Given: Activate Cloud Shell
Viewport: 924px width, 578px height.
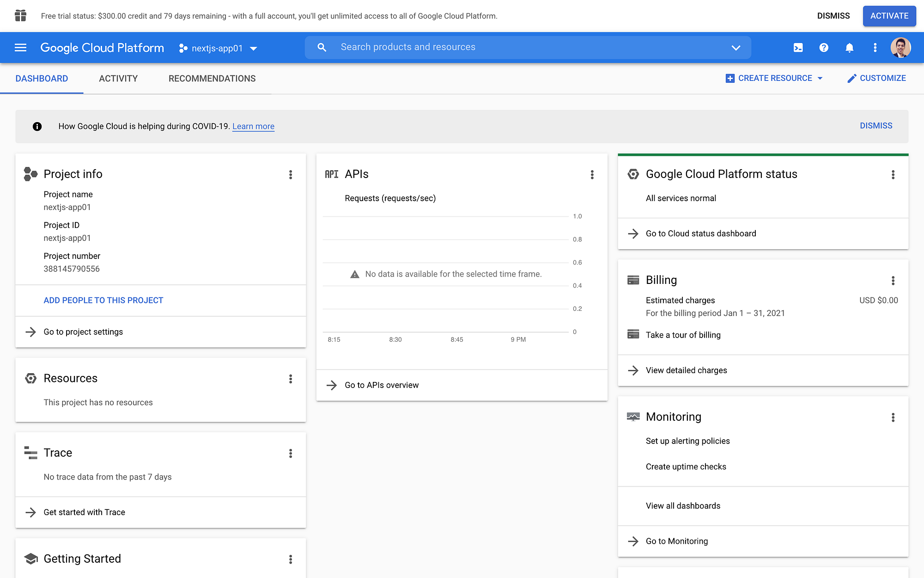Looking at the screenshot, I should (798, 48).
